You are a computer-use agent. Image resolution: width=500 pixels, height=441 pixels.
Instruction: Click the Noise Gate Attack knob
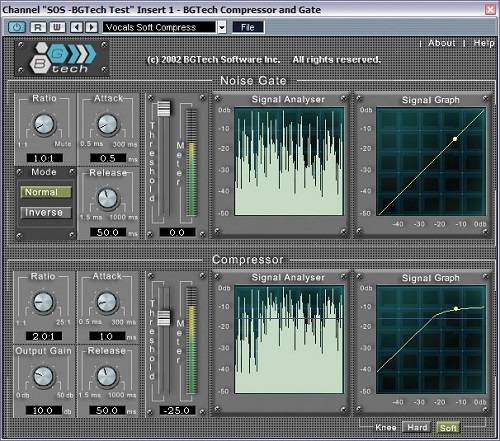[x=108, y=124]
